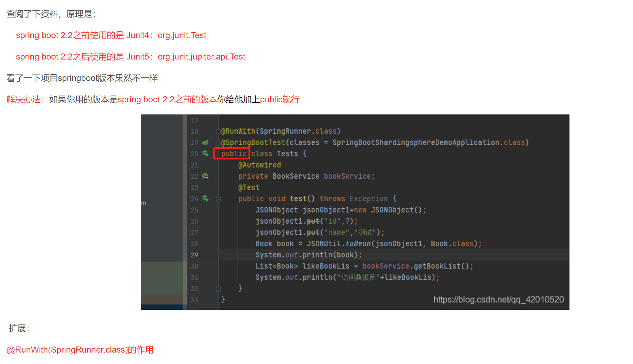Click the Spring leaf gutter icon on line 19
633x364 pixels.
click(205, 142)
